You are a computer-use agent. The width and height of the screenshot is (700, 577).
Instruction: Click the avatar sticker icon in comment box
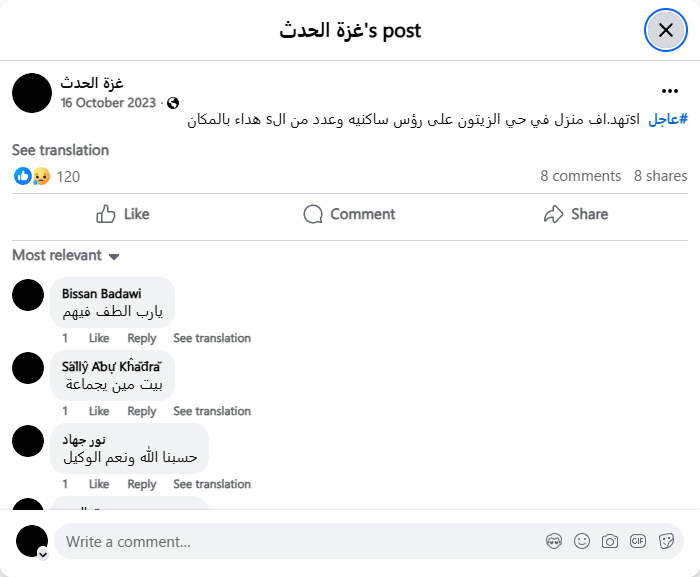coord(554,541)
